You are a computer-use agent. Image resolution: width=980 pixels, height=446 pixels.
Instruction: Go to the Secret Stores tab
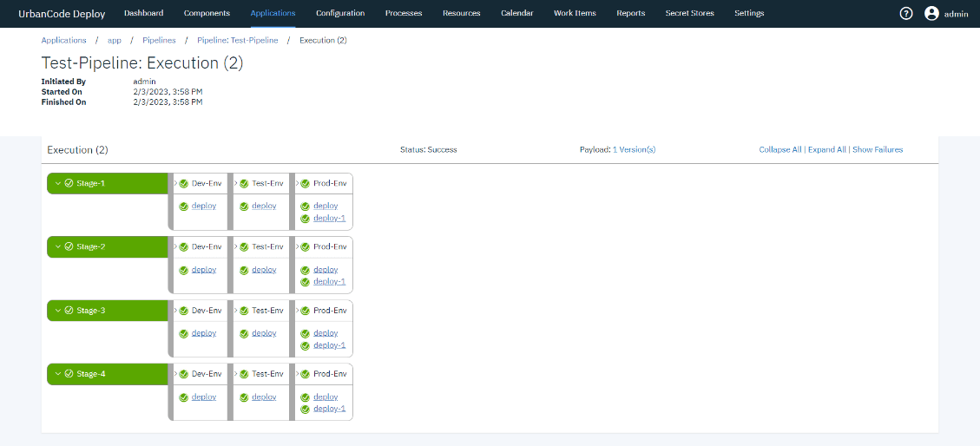click(689, 13)
